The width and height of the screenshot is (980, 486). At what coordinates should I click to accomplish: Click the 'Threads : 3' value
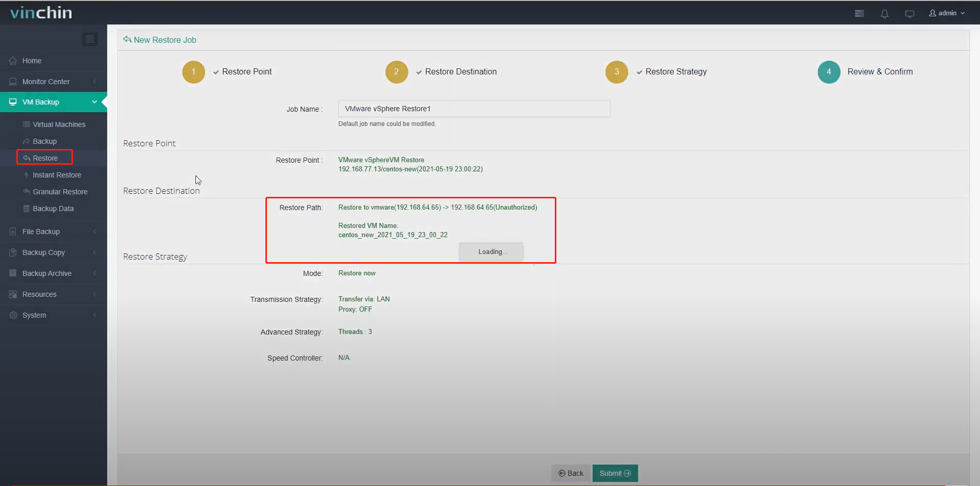pos(355,332)
